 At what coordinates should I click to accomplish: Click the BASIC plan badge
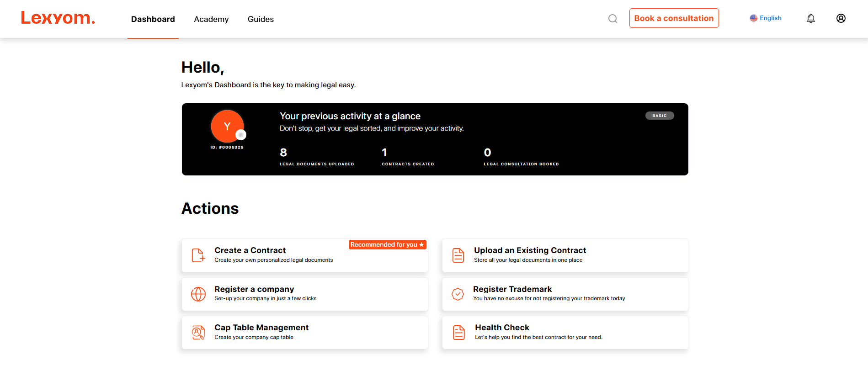(659, 116)
